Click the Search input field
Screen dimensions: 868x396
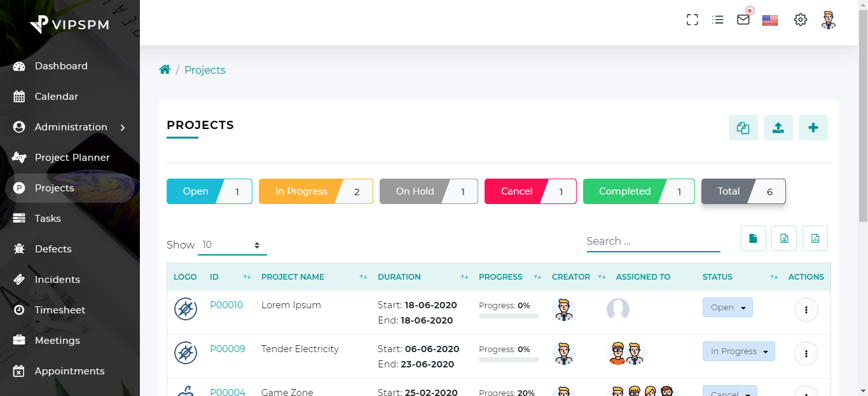pos(653,242)
